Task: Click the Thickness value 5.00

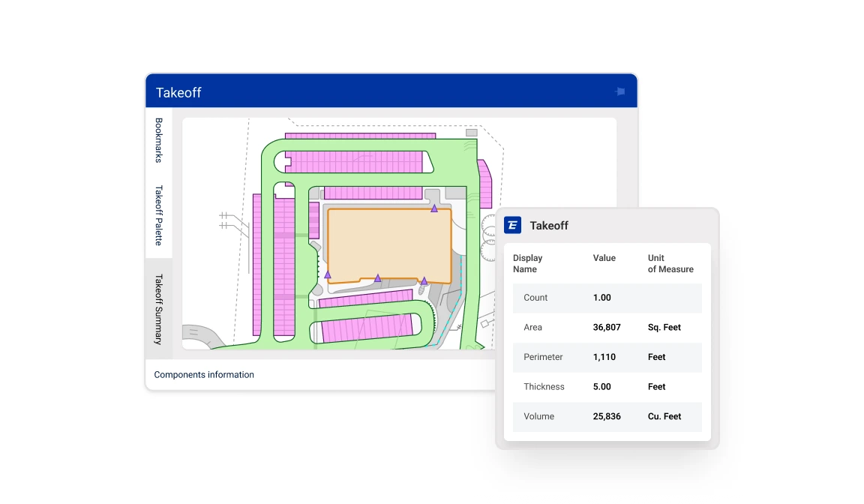Action: (x=602, y=387)
